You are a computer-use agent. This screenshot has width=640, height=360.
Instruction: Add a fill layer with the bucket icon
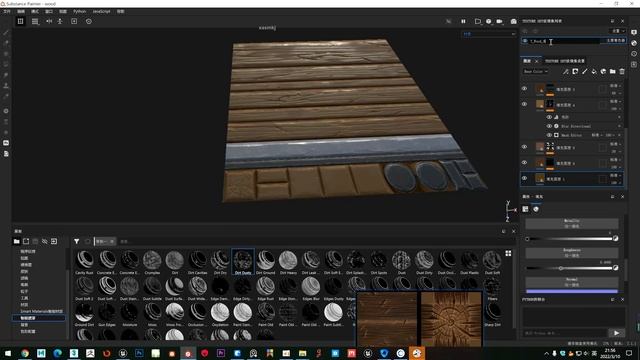pyautogui.click(x=594, y=71)
